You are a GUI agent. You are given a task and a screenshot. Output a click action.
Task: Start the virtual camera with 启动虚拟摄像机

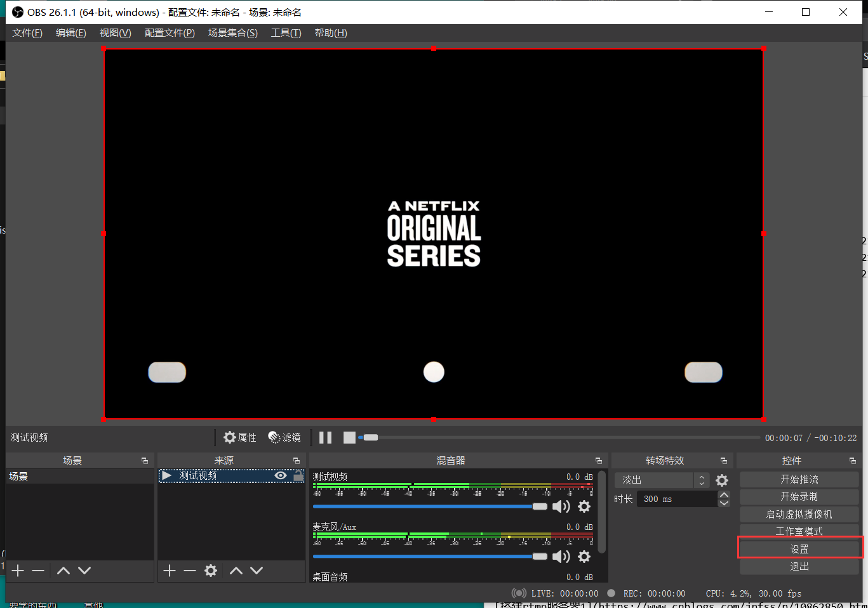799,514
